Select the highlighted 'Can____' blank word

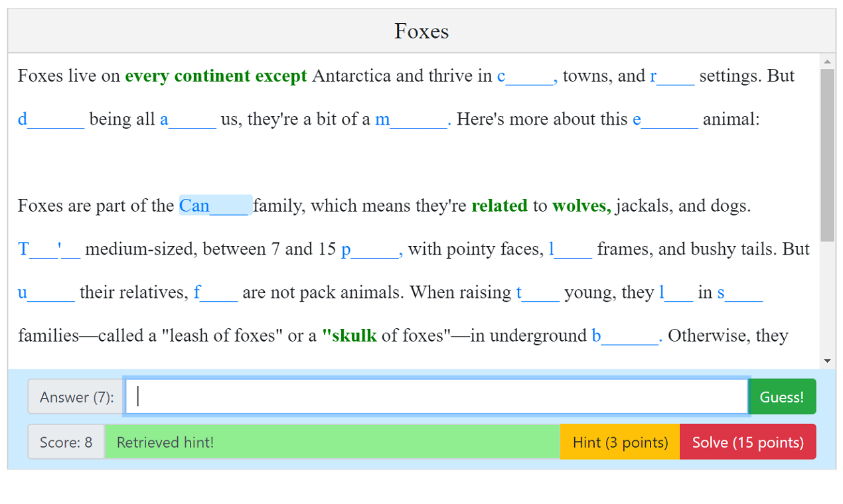[214, 206]
